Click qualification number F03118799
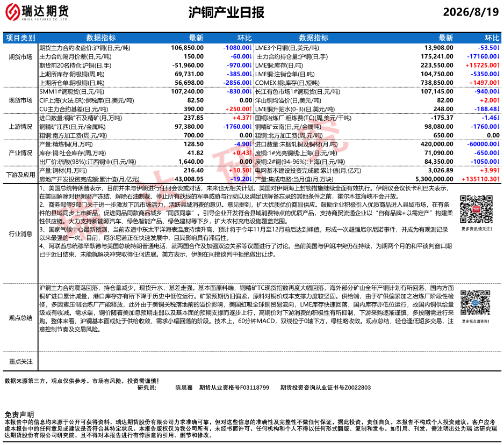This screenshot has height=445, width=504. click(255, 388)
